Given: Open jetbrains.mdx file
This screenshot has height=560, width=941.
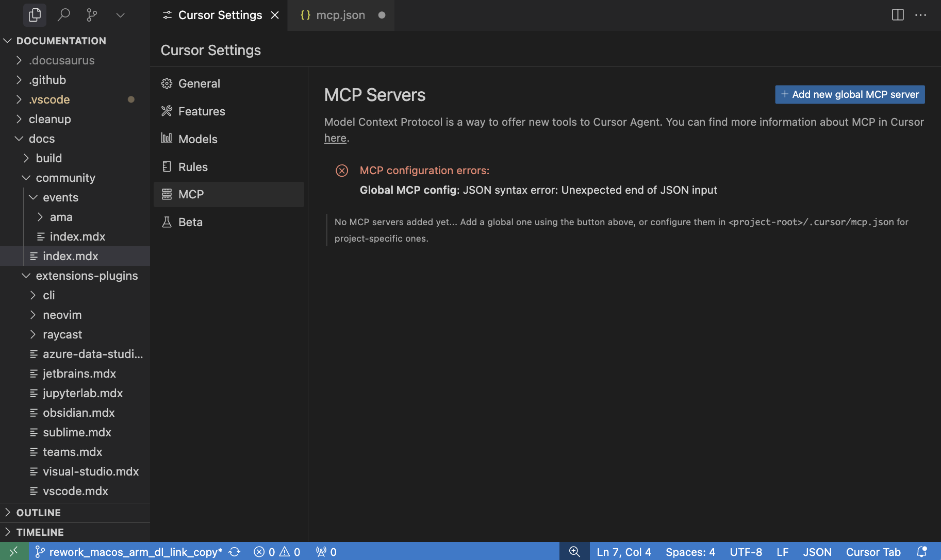Looking at the screenshot, I should 75,374.
